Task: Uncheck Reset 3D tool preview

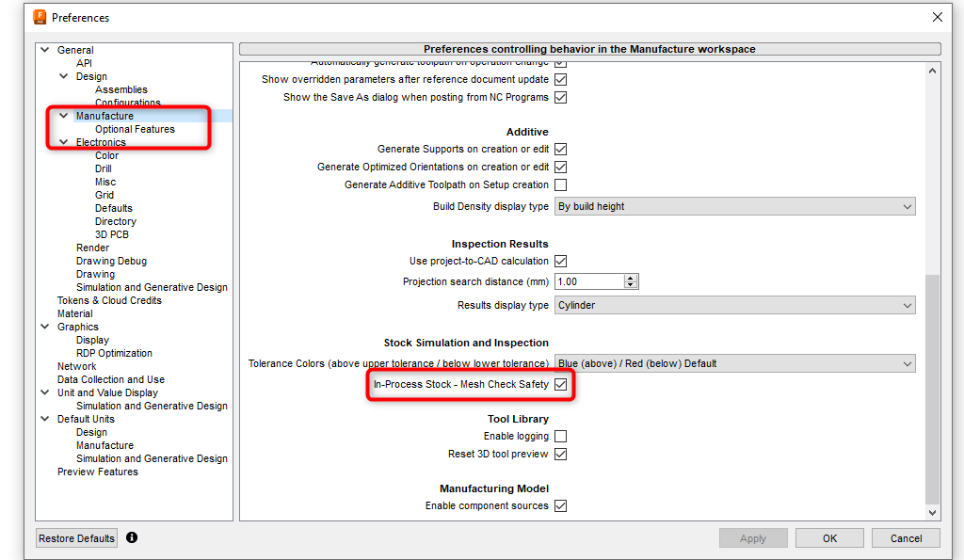Action: (560, 453)
